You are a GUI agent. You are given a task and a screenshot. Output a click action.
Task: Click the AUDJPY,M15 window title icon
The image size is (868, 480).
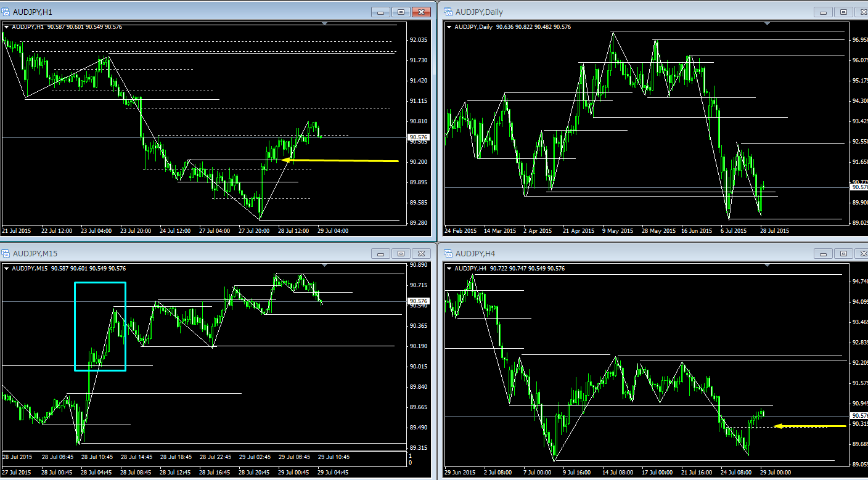6,253
